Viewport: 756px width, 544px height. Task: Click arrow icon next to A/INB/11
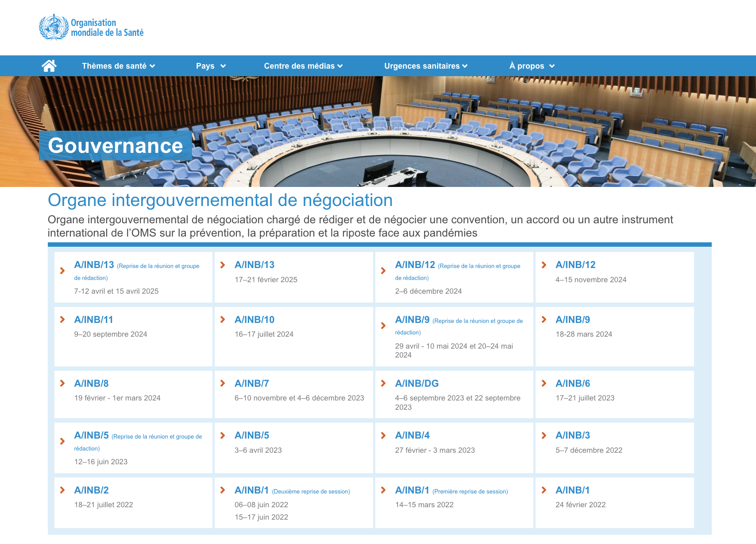point(62,319)
